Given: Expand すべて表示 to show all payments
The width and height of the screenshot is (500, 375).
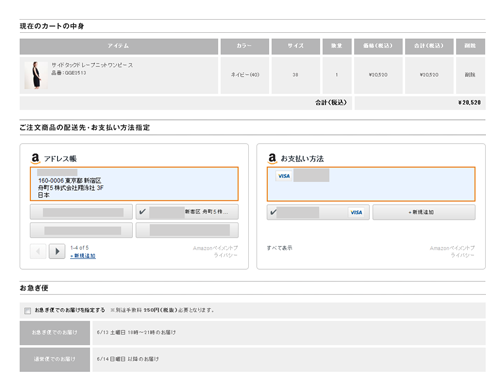Looking at the screenshot, I should pyautogui.click(x=279, y=248).
